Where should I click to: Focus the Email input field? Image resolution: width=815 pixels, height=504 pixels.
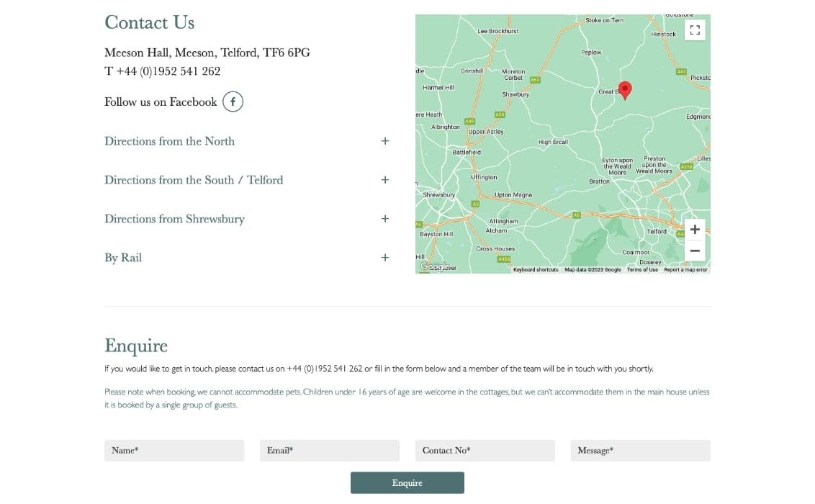point(330,451)
